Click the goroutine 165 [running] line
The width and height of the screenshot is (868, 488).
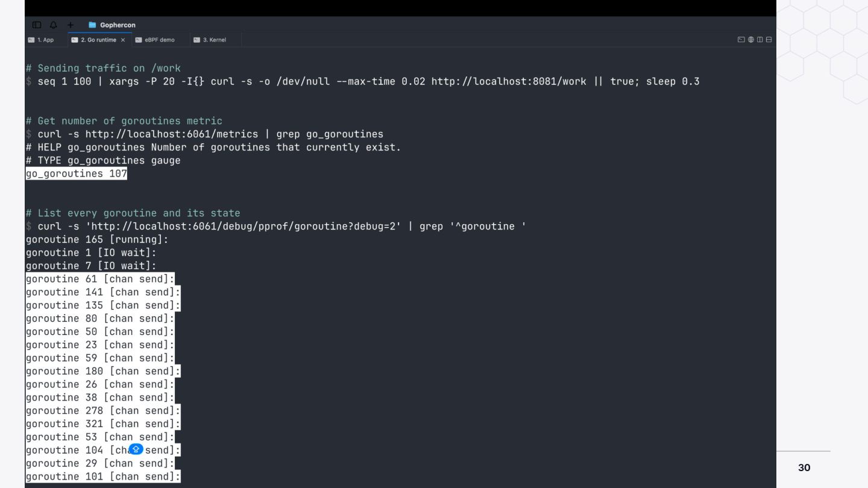[97, 239]
